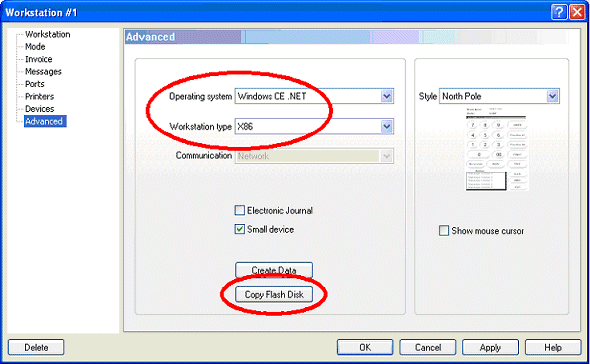
Task: Enable the Electronic Journal checkbox
Action: tap(240, 210)
